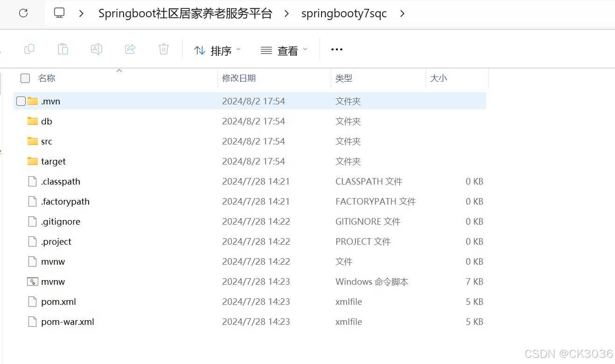Click the .factorypath file name
This screenshot has height=364, width=615.
pyautogui.click(x=65, y=201)
